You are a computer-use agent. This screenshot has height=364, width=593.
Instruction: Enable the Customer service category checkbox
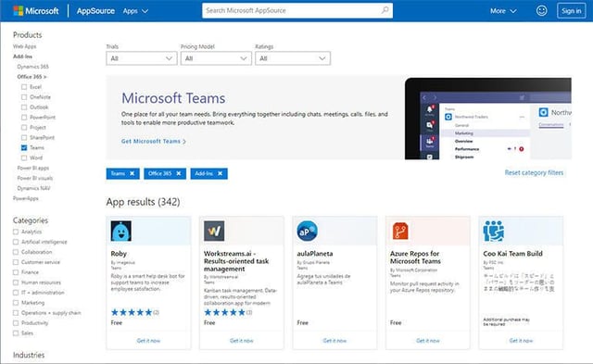16,262
